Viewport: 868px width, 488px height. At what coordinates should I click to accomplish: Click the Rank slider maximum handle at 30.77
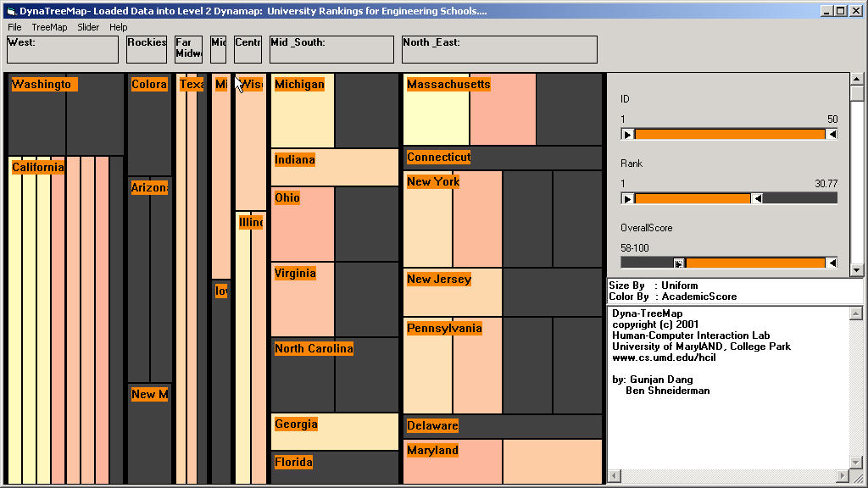tap(758, 198)
